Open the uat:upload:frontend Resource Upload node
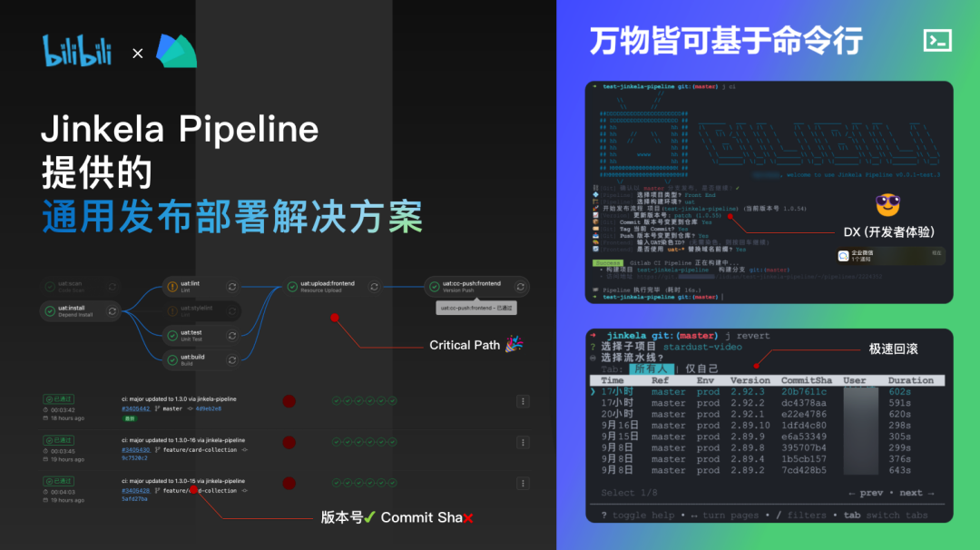980x550 pixels. tap(333, 287)
